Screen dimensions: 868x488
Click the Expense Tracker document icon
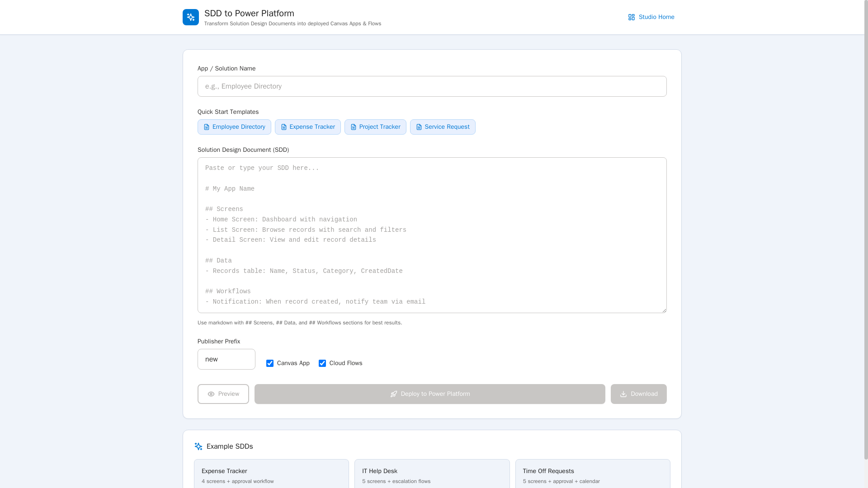coord(284,127)
